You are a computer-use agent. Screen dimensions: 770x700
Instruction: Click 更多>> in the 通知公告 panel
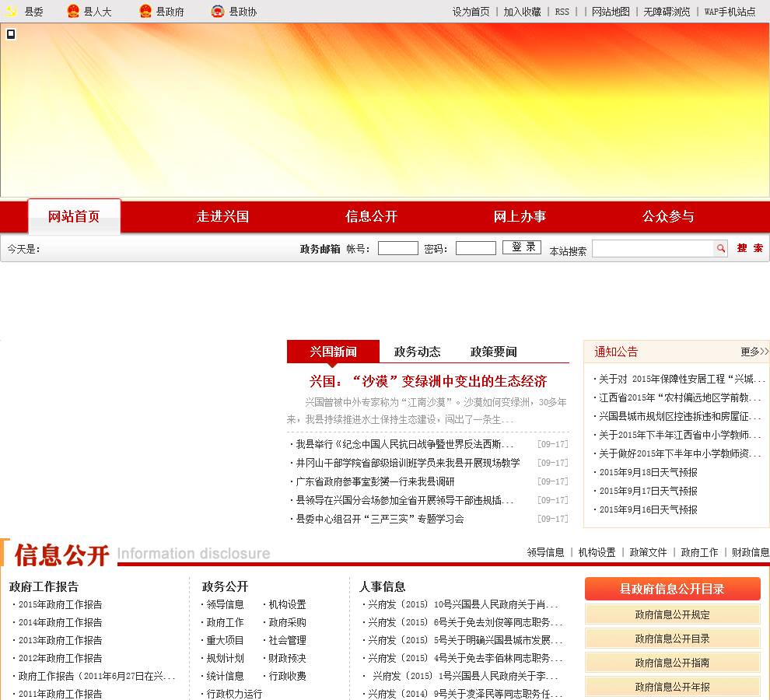(x=754, y=352)
